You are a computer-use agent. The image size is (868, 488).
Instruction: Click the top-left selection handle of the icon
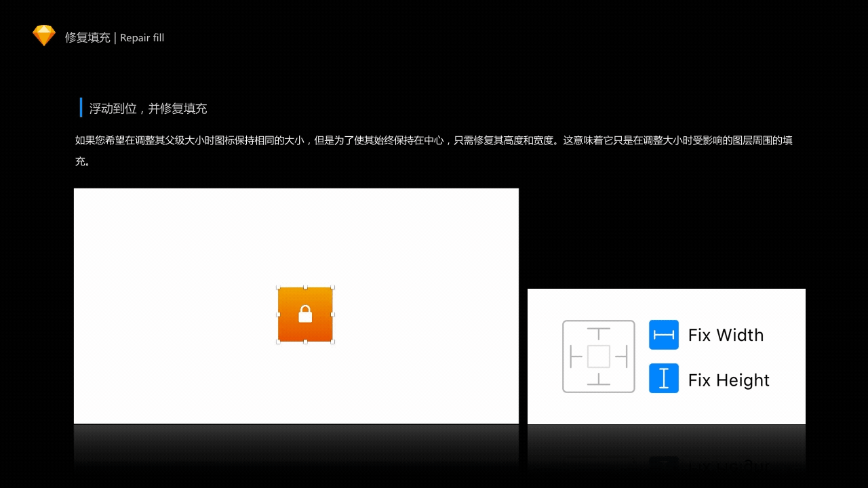(x=278, y=287)
